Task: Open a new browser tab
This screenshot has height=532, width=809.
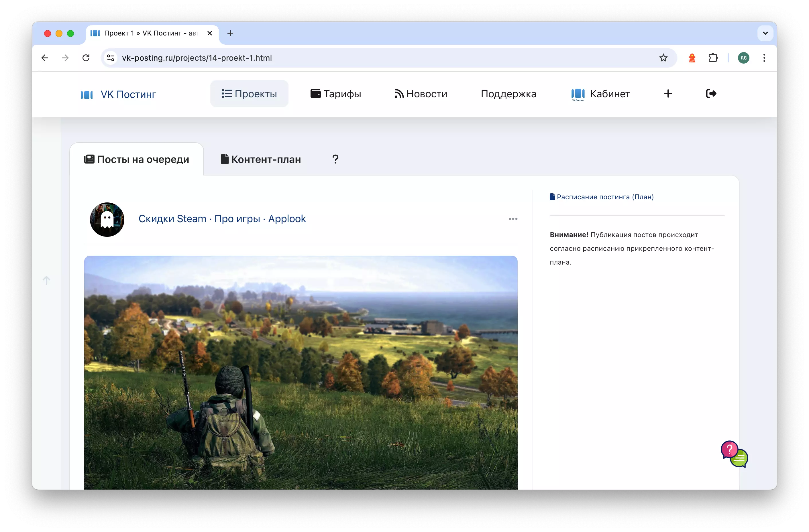Action: [x=230, y=33]
